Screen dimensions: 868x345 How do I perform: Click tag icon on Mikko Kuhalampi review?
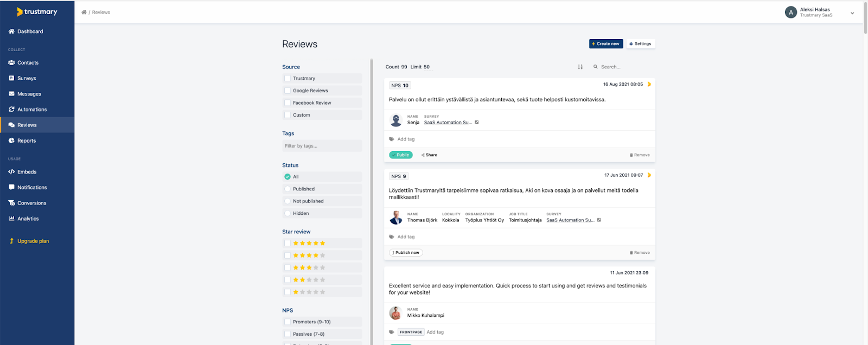(392, 332)
